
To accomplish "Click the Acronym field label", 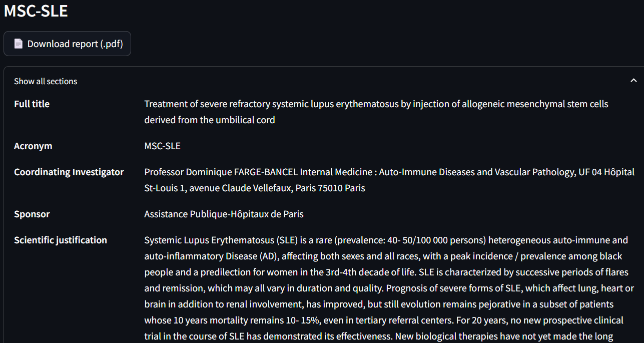I will pyautogui.click(x=33, y=146).
